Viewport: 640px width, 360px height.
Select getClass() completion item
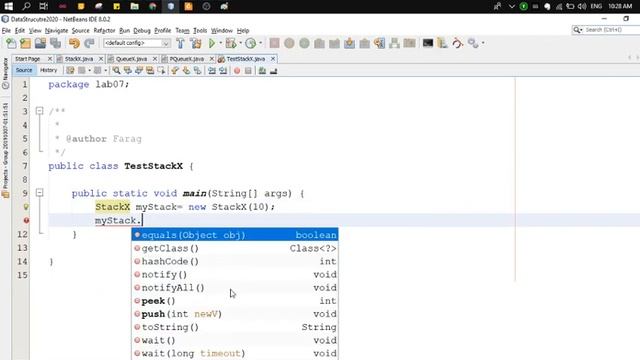tap(235, 248)
